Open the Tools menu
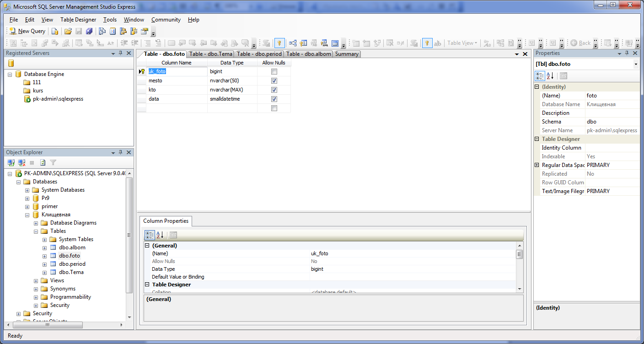The width and height of the screenshot is (644, 344). pos(110,20)
